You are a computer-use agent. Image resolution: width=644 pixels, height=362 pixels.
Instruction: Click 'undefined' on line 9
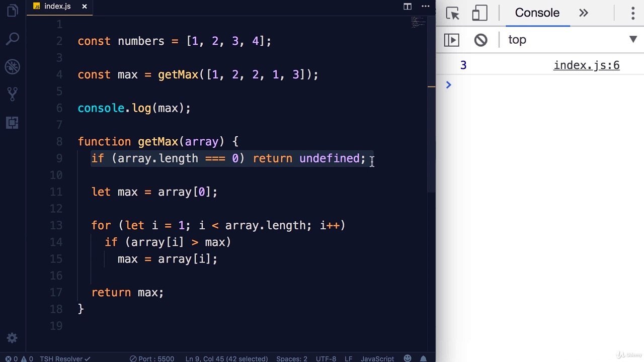click(330, 158)
